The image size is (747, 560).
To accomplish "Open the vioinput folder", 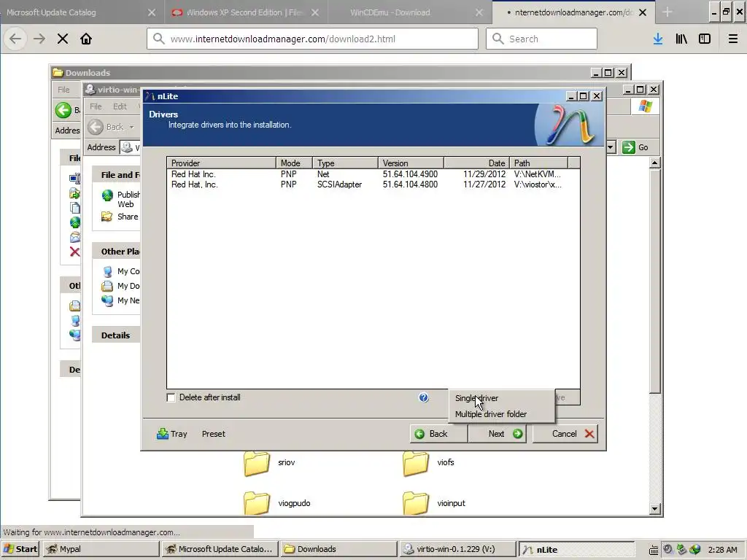I will tap(434, 503).
